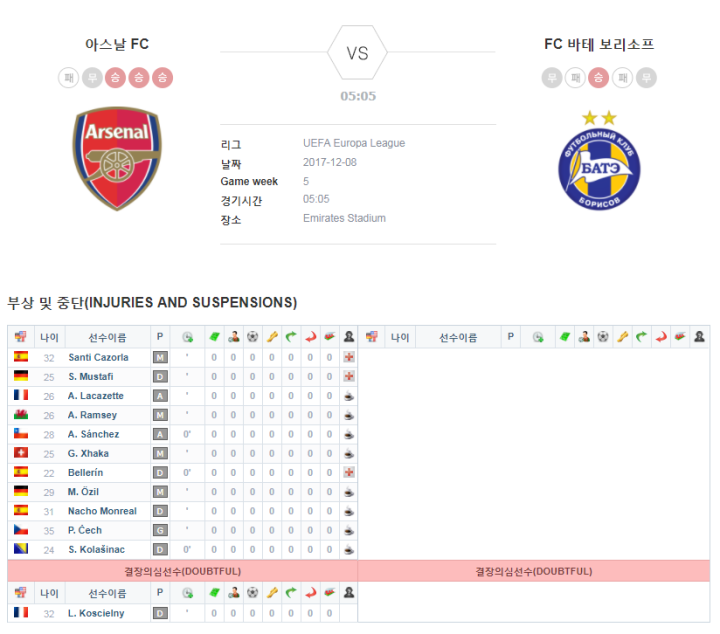This screenshot has width=720, height=634.
Task: Click the first 패 result badge under Arsenal
Action: pyautogui.click(x=68, y=78)
